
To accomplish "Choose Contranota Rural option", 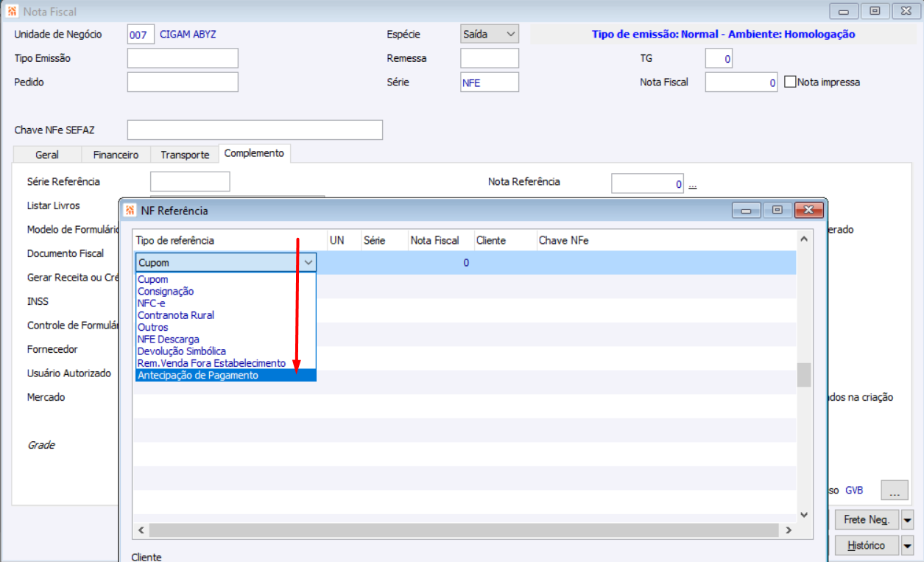I will point(226,315).
